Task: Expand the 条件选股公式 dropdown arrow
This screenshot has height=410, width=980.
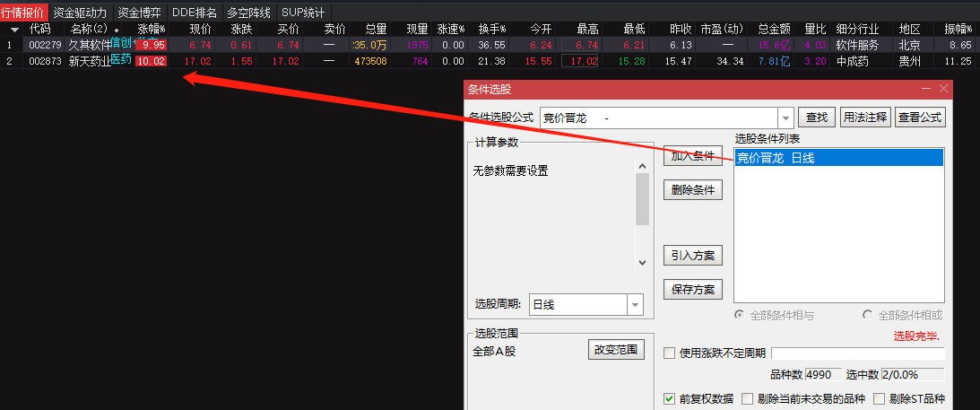Action: coord(785,118)
